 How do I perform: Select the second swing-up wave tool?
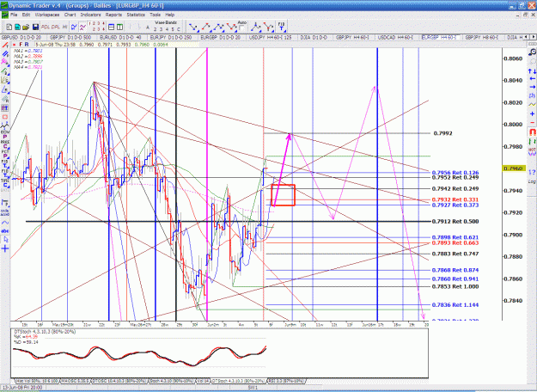(x=206, y=27)
